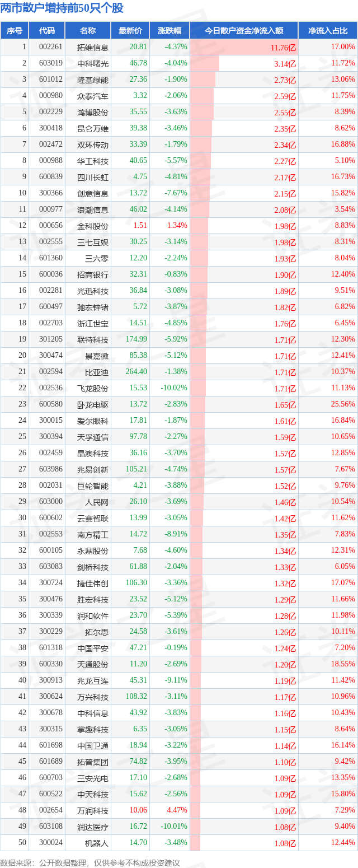Image resolution: width=358 pixels, height=868 pixels.
Task: Select stock name 招商银行
Action: pos(93,274)
